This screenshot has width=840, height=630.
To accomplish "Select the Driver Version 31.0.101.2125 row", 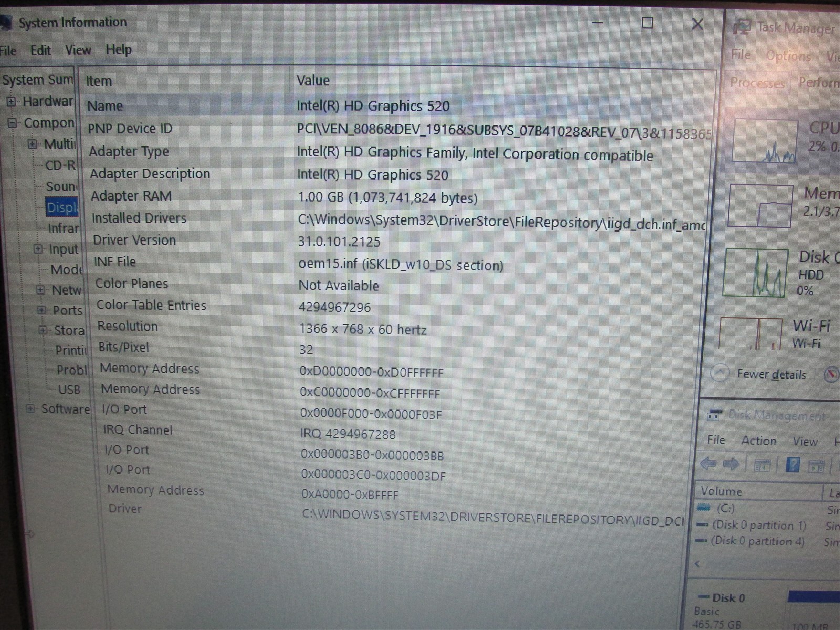I will pos(399,241).
